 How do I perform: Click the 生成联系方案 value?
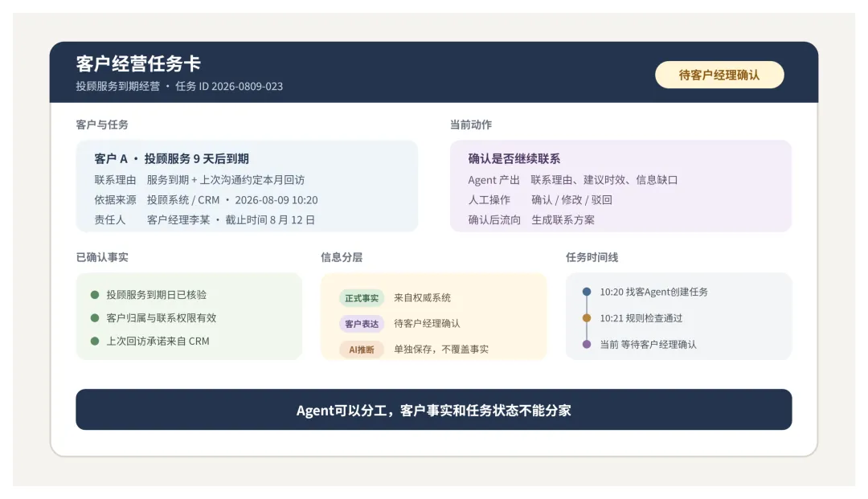point(563,219)
